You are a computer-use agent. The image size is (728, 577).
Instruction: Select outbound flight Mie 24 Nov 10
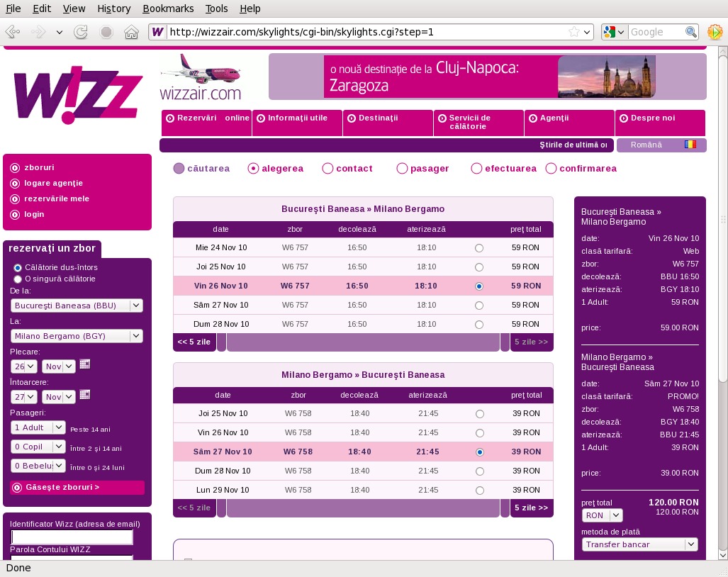tap(479, 248)
